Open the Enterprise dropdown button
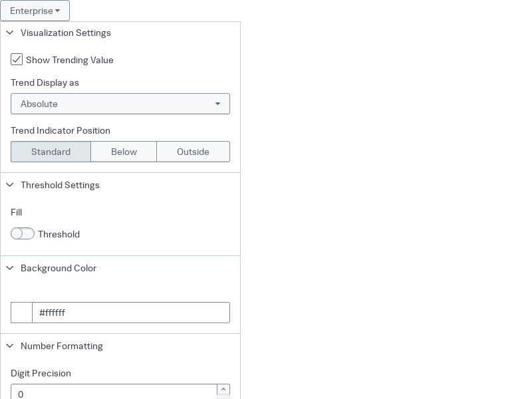 (35, 11)
